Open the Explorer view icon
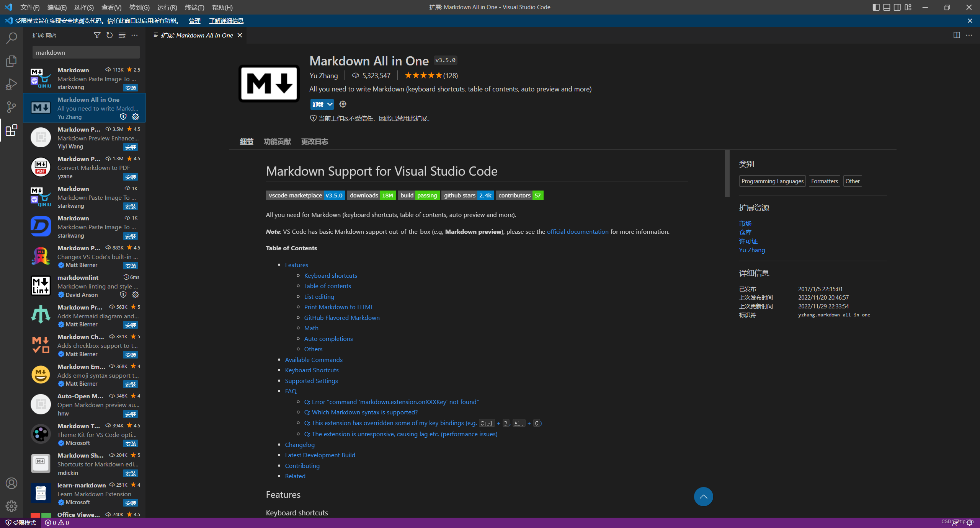980x528 pixels. click(11, 61)
